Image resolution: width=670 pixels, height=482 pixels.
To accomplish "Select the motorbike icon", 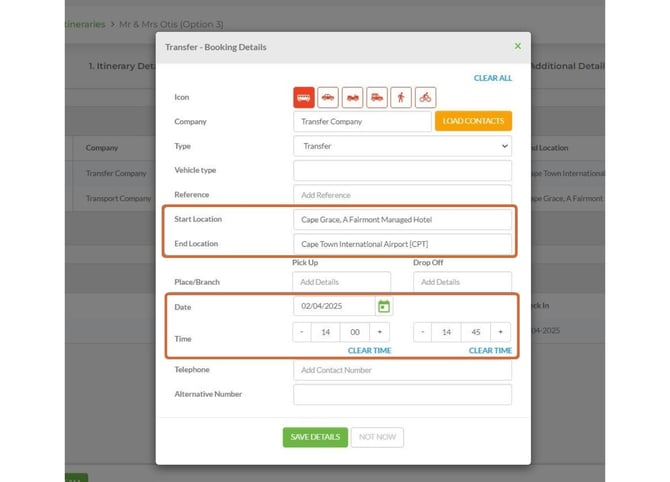I will point(353,97).
